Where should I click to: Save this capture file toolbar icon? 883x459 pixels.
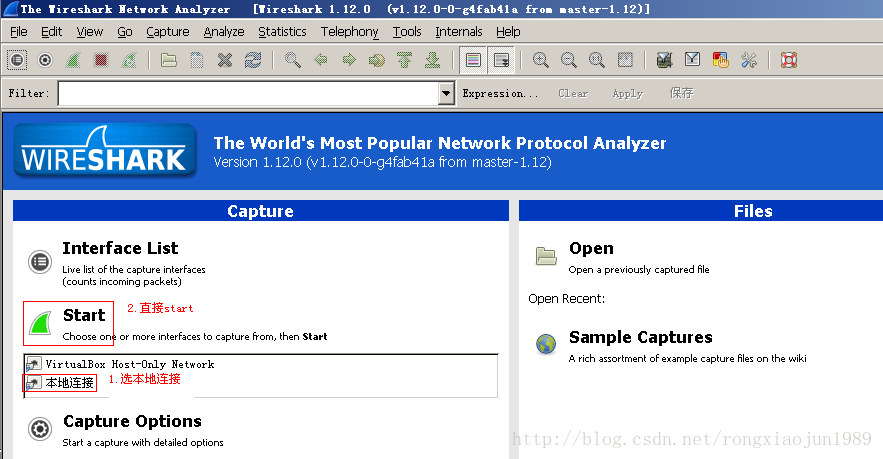click(x=197, y=60)
